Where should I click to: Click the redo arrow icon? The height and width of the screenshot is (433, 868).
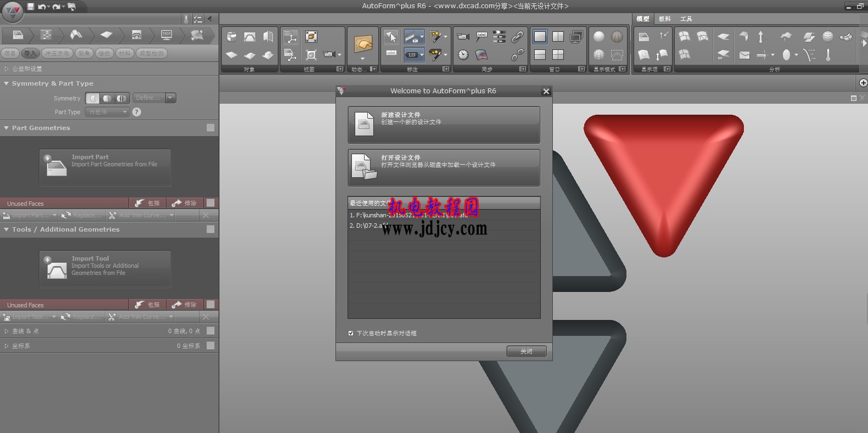click(x=56, y=7)
